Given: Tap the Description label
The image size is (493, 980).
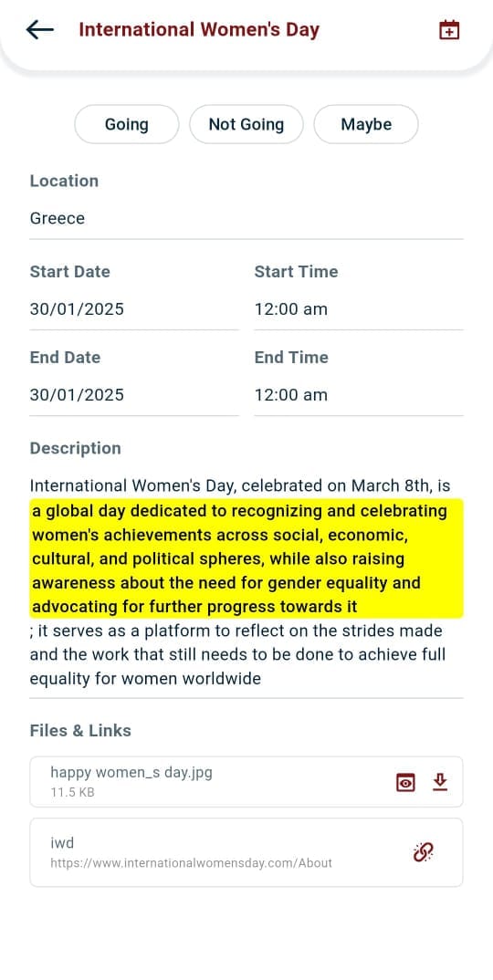Looking at the screenshot, I should pyautogui.click(x=76, y=449).
